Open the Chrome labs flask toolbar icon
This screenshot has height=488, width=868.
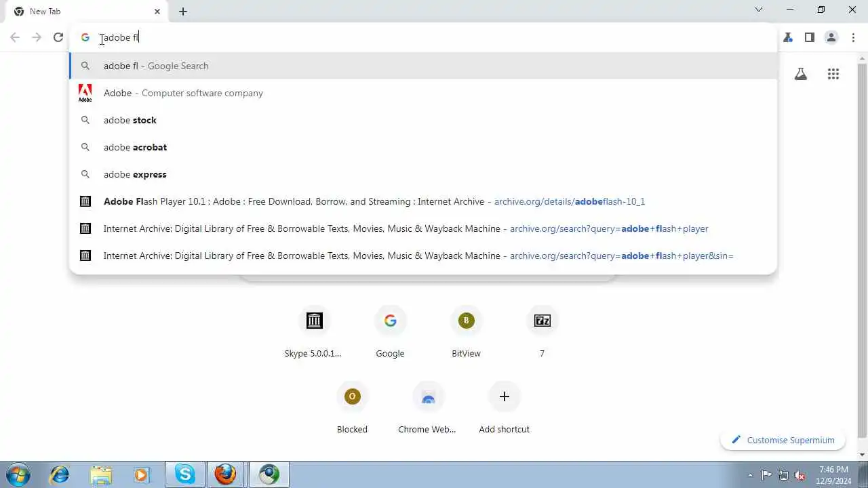coord(788,37)
